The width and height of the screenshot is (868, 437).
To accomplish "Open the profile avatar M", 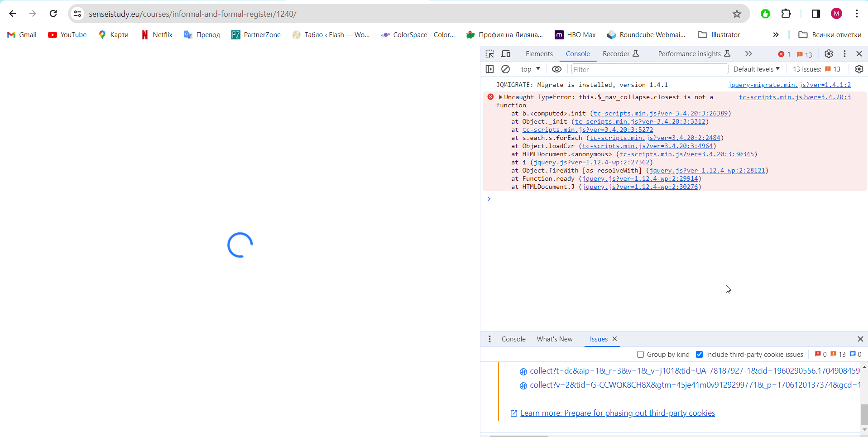I will (836, 14).
